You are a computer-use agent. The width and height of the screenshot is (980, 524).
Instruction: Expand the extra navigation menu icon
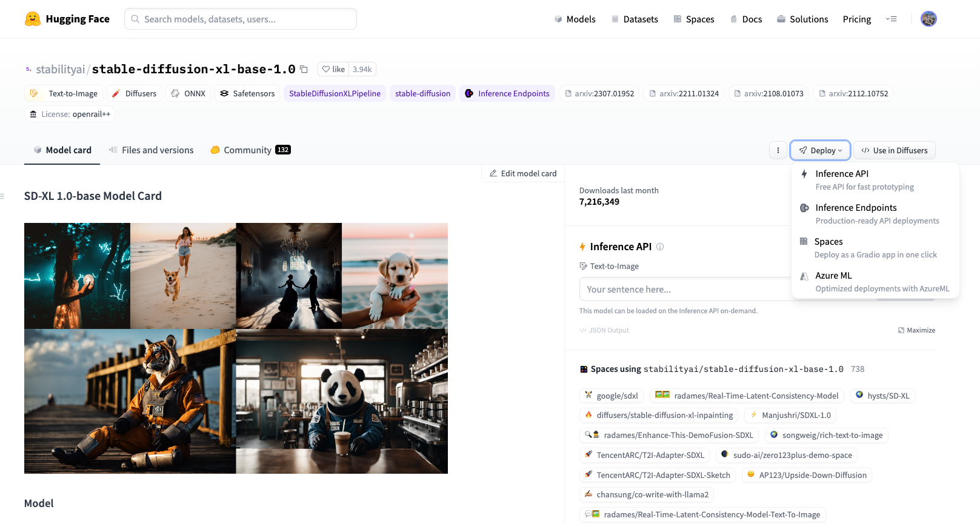coord(891,19)
